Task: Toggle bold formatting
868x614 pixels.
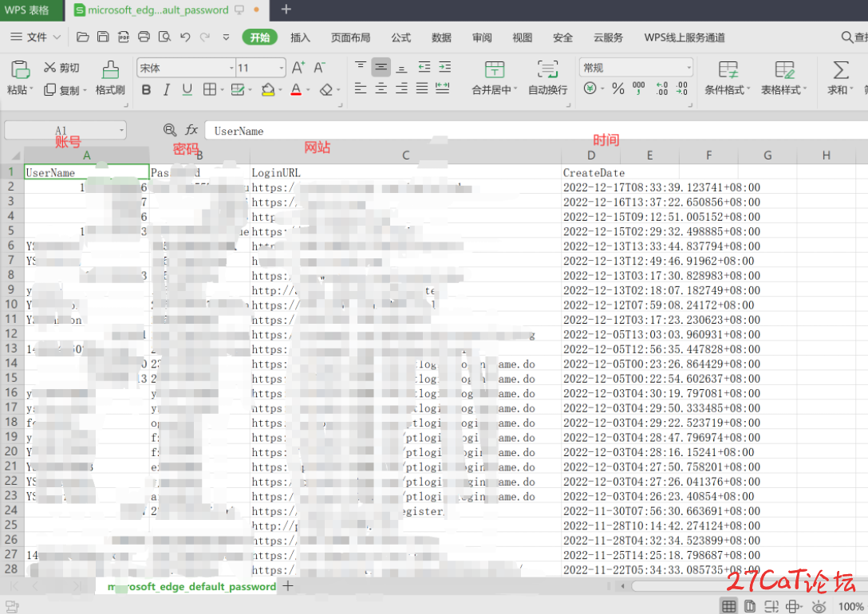Action: click(x=146, y=89)
